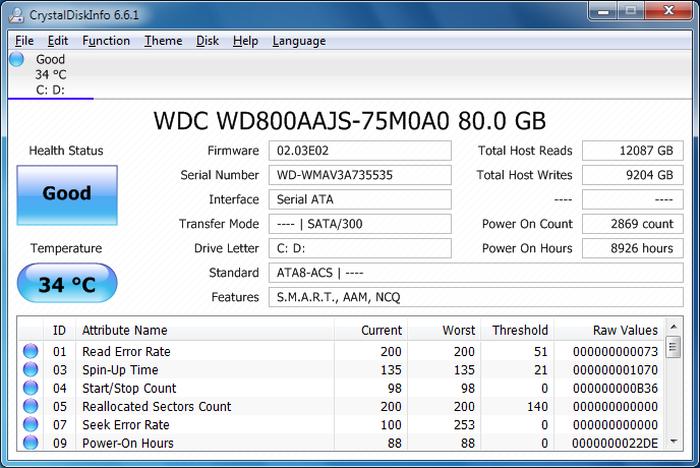Click the 34 °C temperature button

(67, 284)
